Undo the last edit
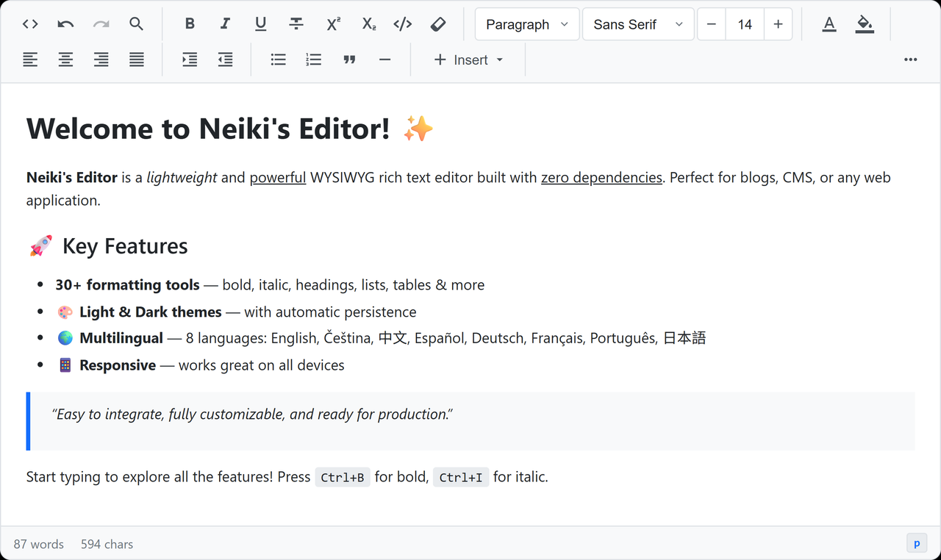The height and width of the screenshot is (560, 941). 65,24
